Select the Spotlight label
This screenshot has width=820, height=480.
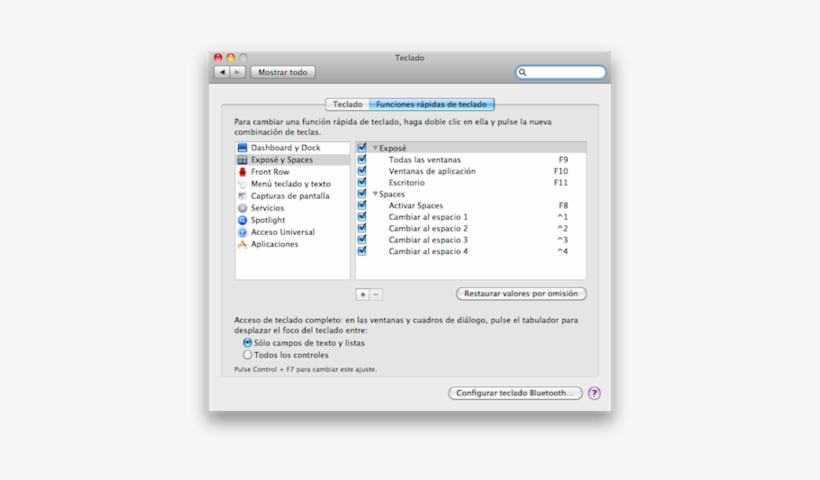268,220
